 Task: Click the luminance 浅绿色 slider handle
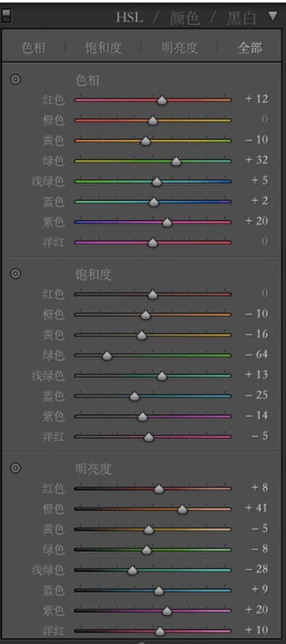[132, 570]
